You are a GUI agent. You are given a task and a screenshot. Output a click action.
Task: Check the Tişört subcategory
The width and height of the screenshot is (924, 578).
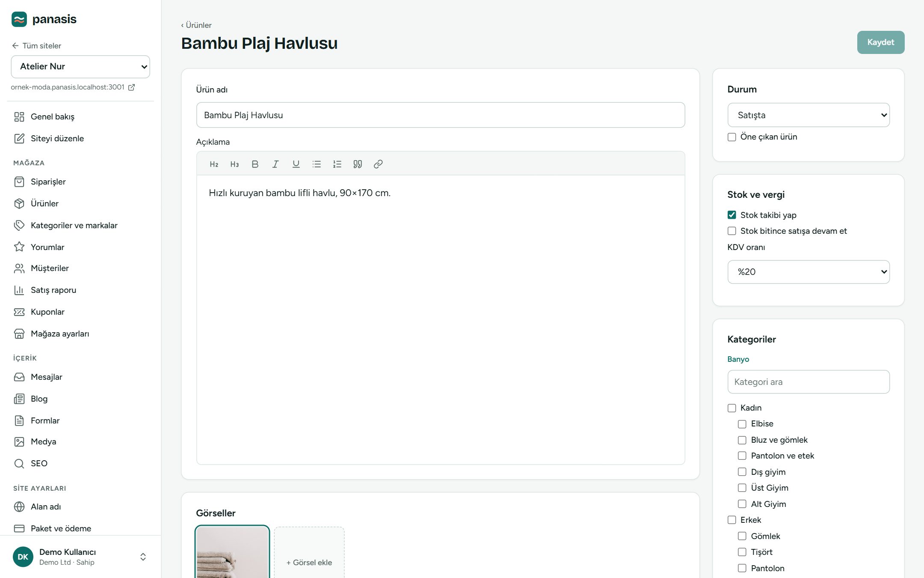click(742, 552)
